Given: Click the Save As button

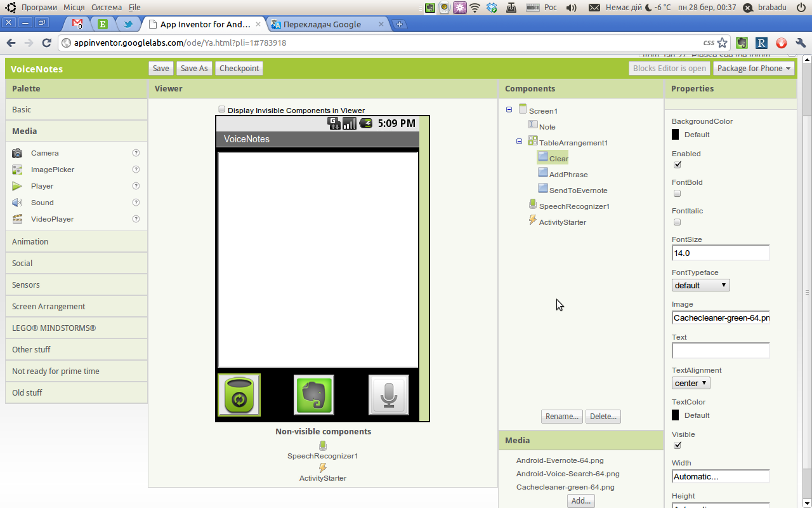Looking at the screenshot, I should (x=193, y=68).
